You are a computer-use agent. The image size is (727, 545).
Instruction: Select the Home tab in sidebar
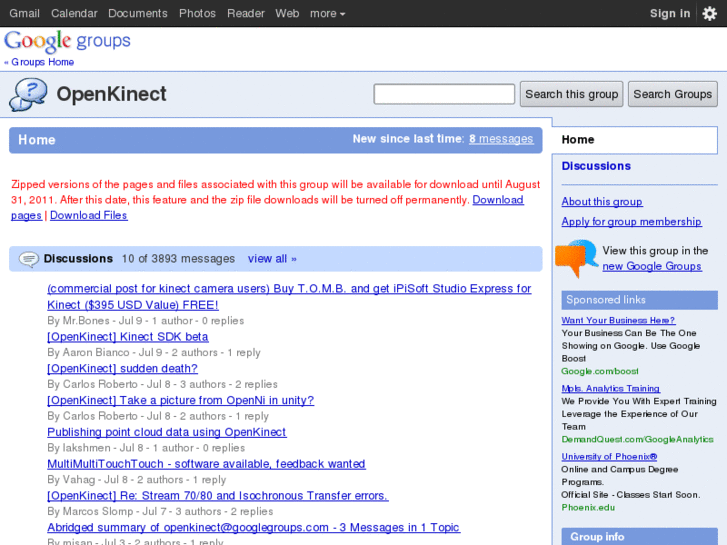pos(634,140)
